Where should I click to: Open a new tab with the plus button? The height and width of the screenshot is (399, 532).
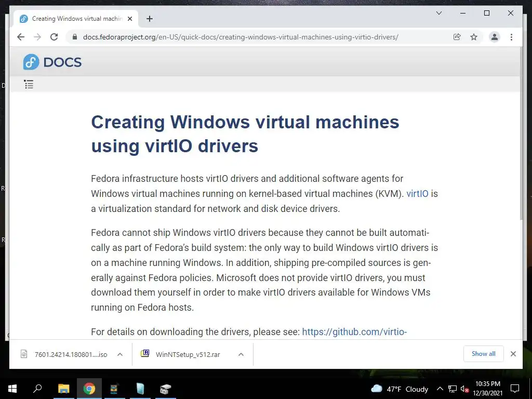pos(149,19)
